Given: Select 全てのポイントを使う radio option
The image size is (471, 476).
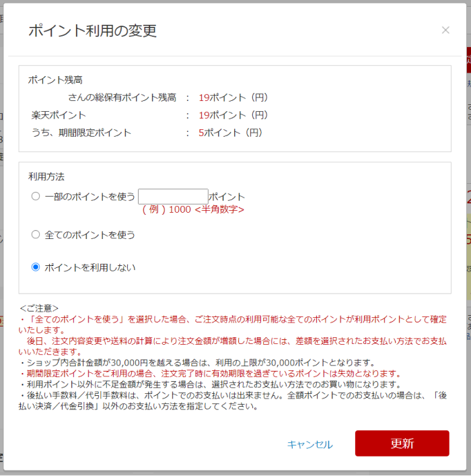Looking at the screenshot, I should [x=36, y=234].
